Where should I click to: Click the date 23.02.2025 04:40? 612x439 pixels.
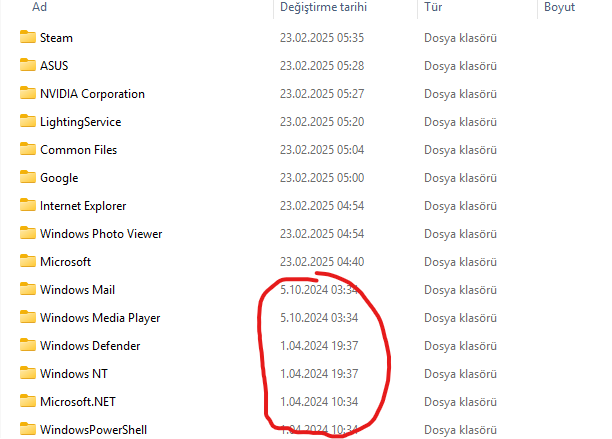point(322,262)
